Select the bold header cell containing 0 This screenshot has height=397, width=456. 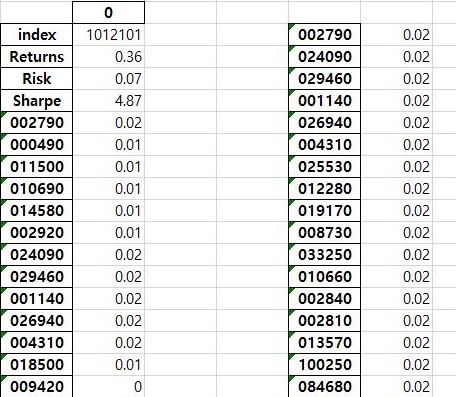click(x=108, y=12)
